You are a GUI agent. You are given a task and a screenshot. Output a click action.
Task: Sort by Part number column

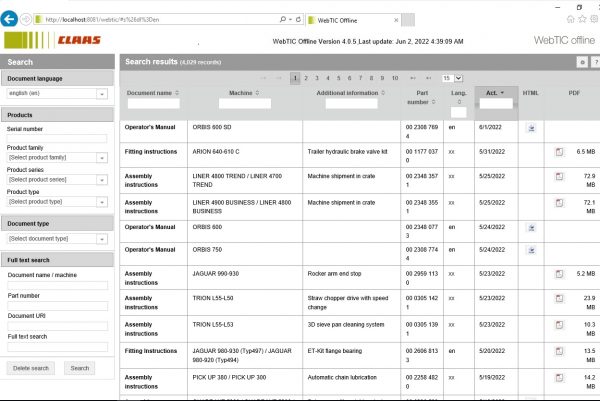pyautogui.click(x=421, y=98)
